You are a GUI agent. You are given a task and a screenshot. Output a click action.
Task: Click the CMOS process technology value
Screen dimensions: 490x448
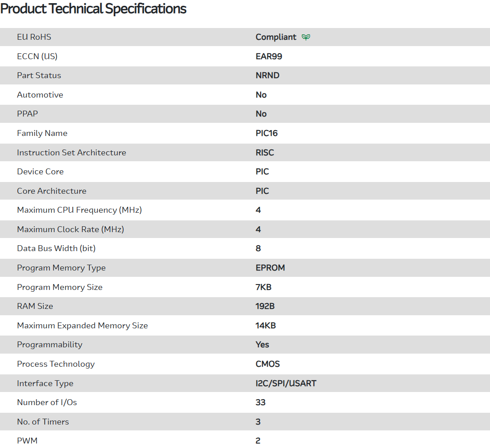(x=267, y=364)
